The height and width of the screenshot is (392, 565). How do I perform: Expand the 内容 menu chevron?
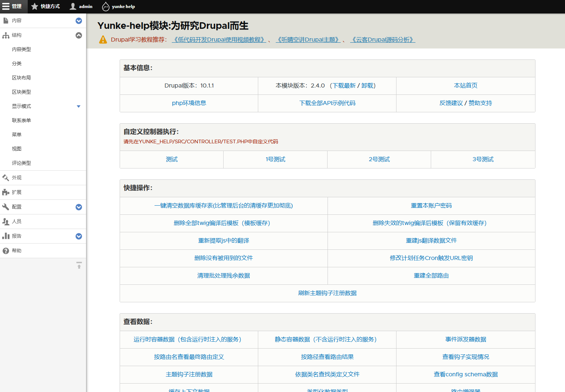pos(79,21)
